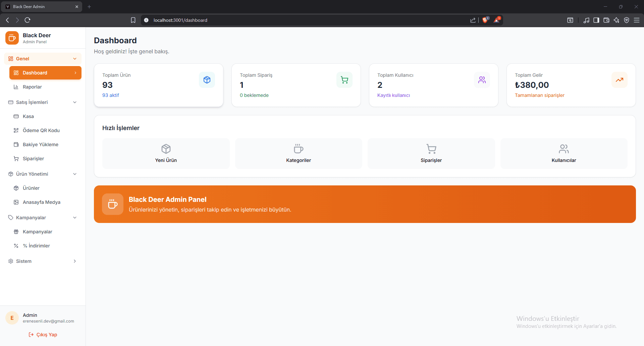
Task: Click the package icon on Toplam Ürün card
Action: (207, 79)
